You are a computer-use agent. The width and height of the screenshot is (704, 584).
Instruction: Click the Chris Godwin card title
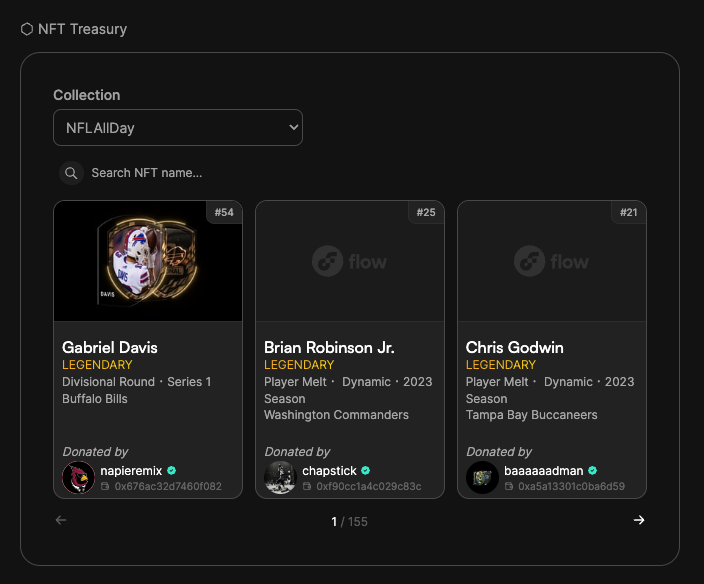point(515,347)
